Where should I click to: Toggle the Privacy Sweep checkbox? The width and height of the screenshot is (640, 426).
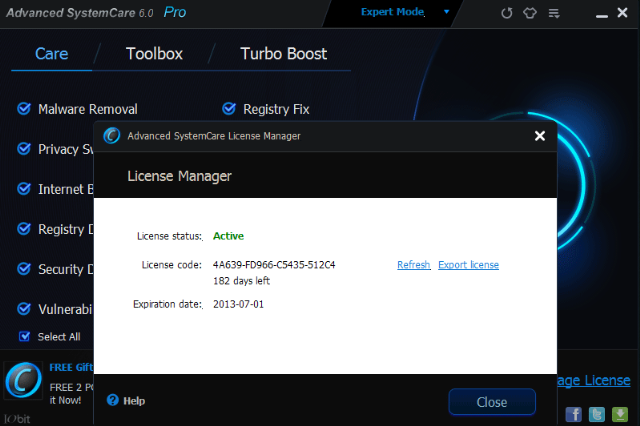pos(24,149)
